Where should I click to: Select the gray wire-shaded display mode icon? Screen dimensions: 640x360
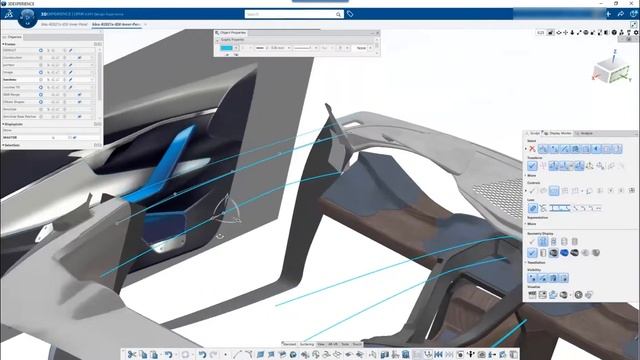click(553, 253)
